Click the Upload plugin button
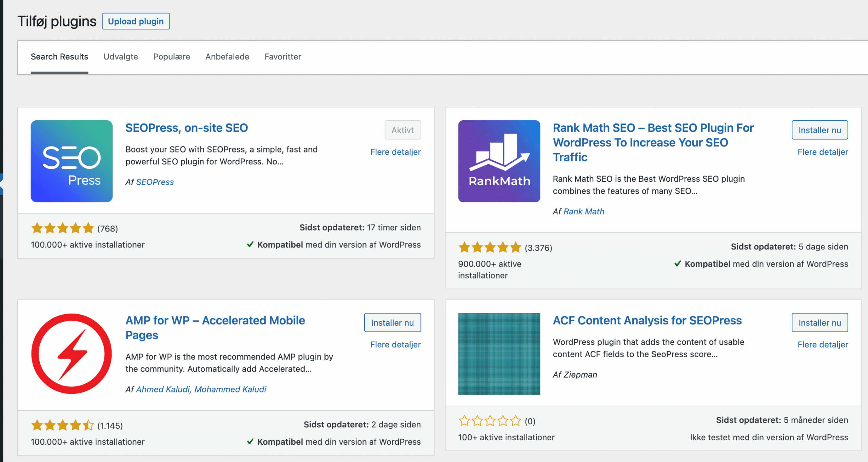 [x=136, y=21]
